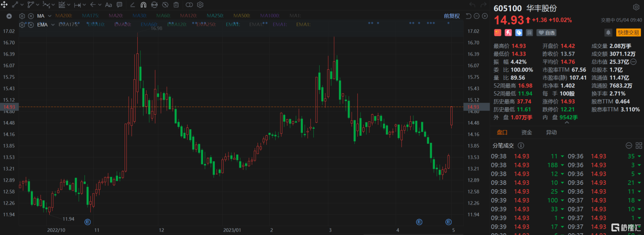Click the pink lightning badge icon

coord(508,33)
